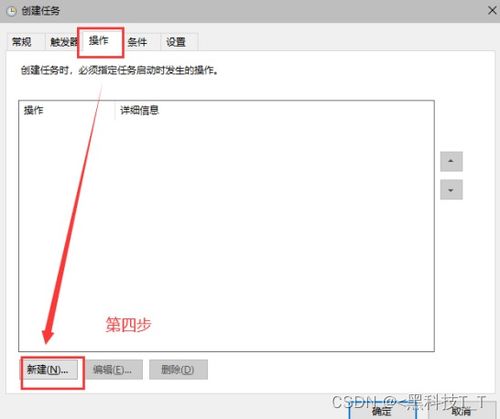The width and height of the screenshot is (500, 419).
Task: Click the description text about 创建任务时
Action: click(119, 70)
